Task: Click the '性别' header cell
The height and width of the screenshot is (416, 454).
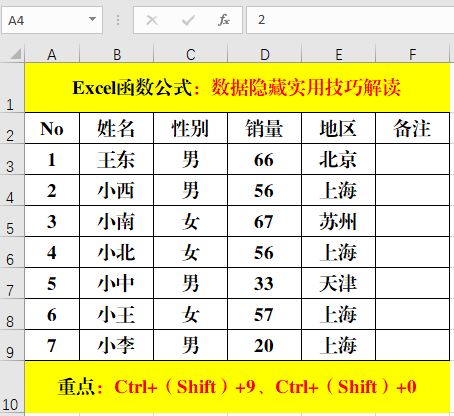Action: click(190, 128)
